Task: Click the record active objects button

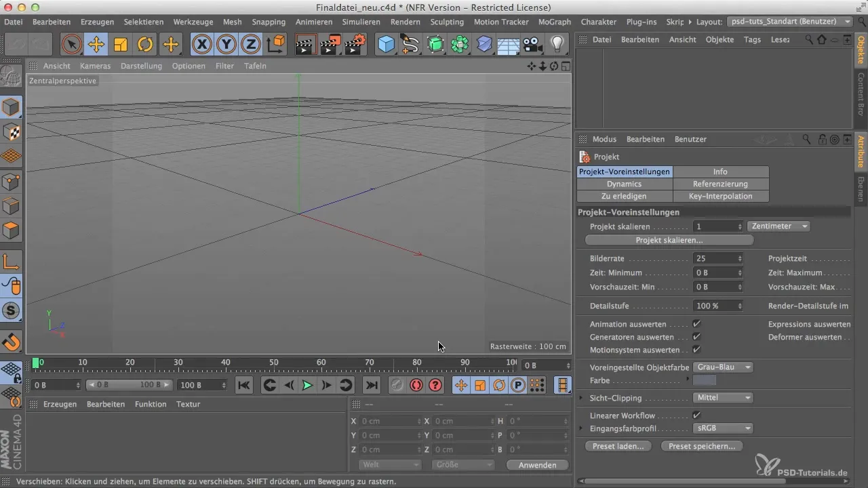Action: [x=397, y=385]
